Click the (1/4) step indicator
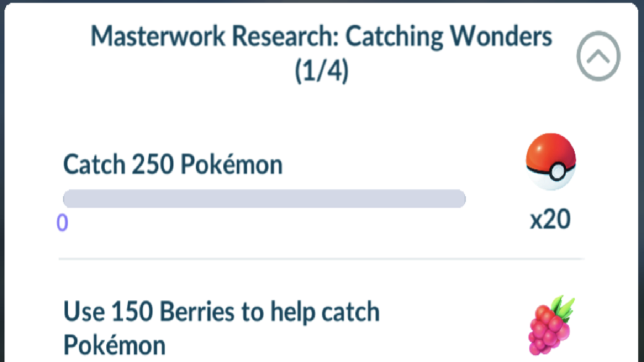Screen dimensions: 644x362 point(321,72)
